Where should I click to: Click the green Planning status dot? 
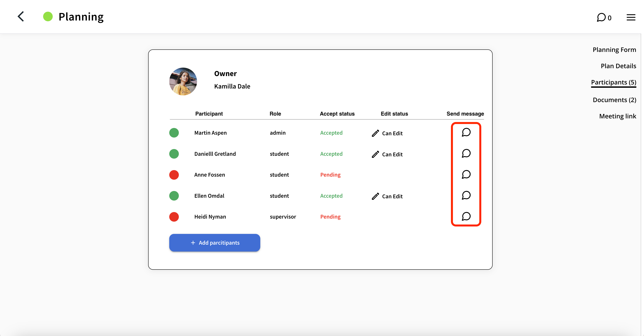(x=48, y=17)
